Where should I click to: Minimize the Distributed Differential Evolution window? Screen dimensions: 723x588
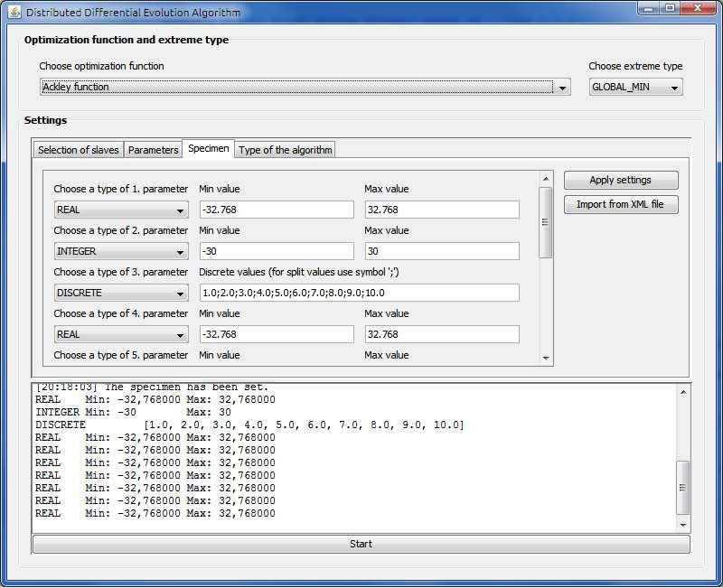[x=648, y=9]
